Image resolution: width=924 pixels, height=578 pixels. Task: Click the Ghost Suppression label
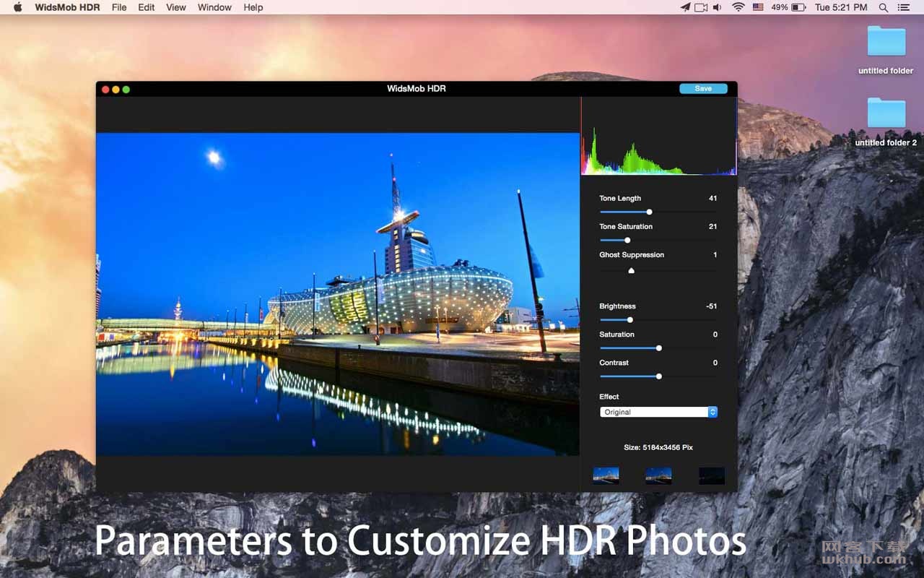click(x=632, y=254)
